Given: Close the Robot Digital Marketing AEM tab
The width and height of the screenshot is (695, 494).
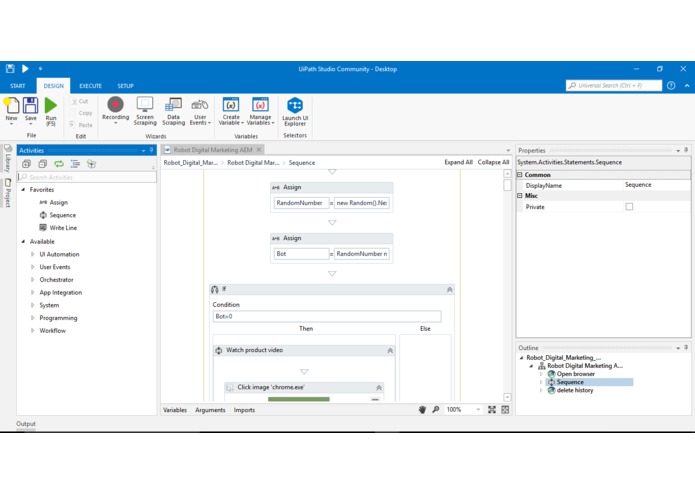Looking at the screenshot, I should (x=259, y=150).
